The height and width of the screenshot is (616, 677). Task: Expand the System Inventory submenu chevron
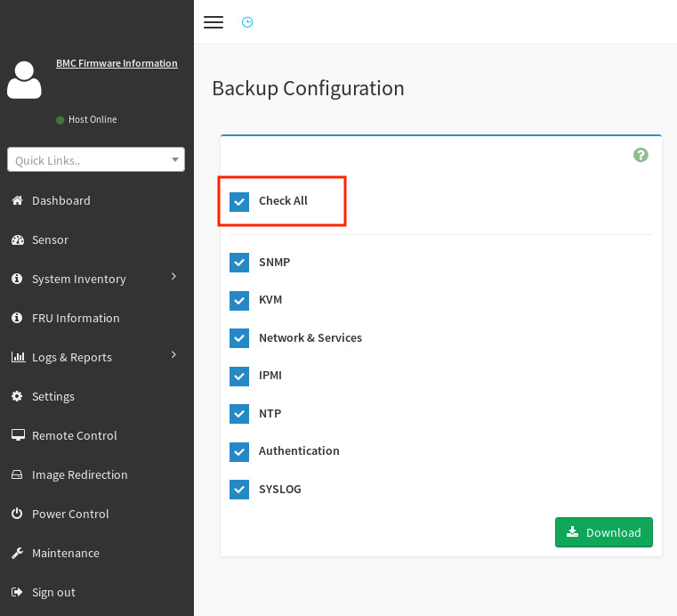coord(173,278)
